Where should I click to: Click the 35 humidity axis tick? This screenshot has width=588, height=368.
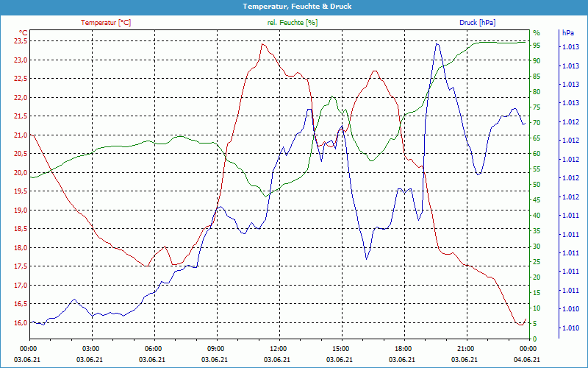pyautogui.click(x=537, y=231)
